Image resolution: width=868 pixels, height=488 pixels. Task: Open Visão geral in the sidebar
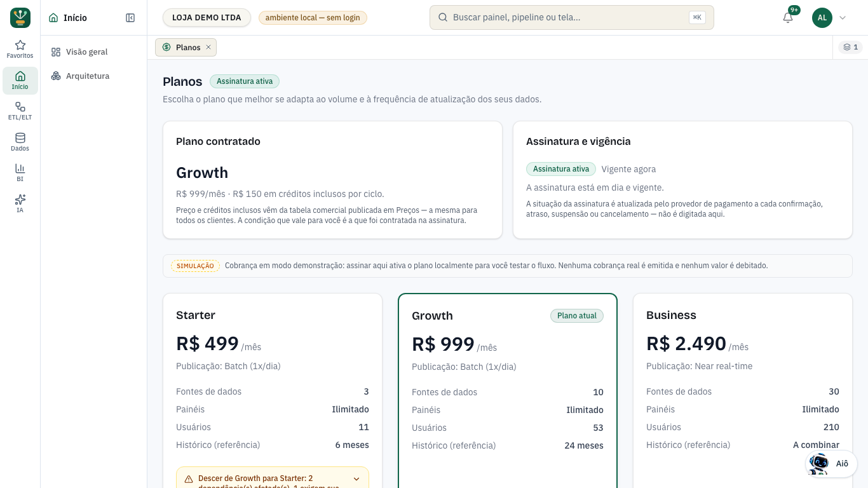coord(93,52)
